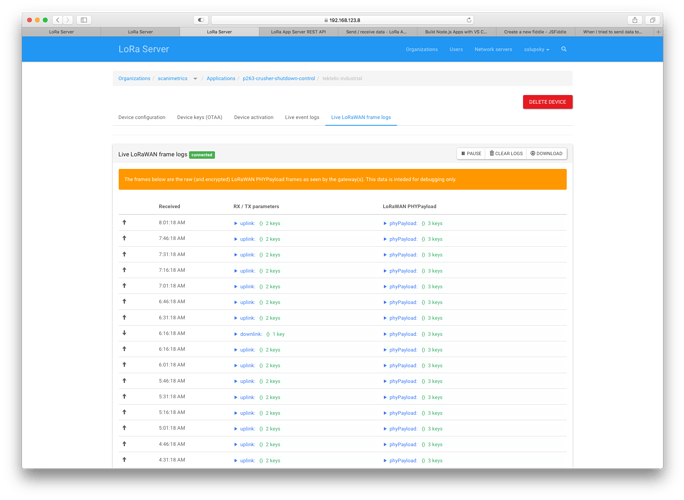The width and height of the screenshot is (684, 500).
Task: Click p263-crusher-shutdown-control breadcrumb
Action: [279, 79]
